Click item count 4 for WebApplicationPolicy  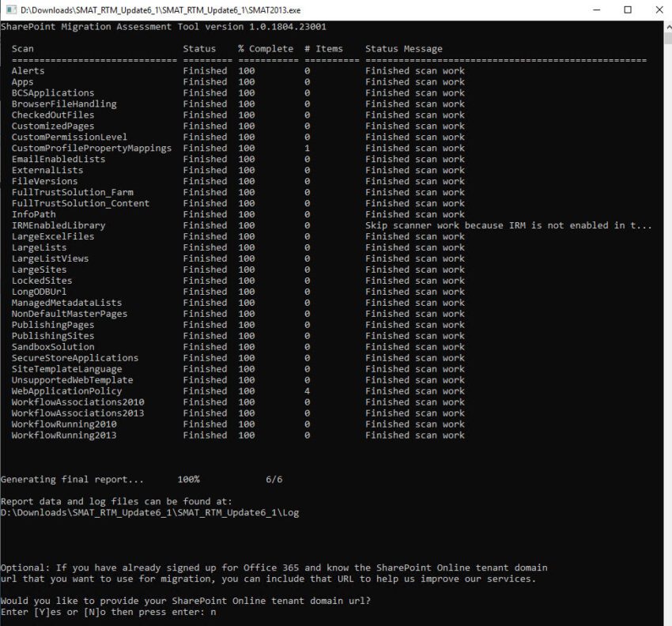[307, 391]
